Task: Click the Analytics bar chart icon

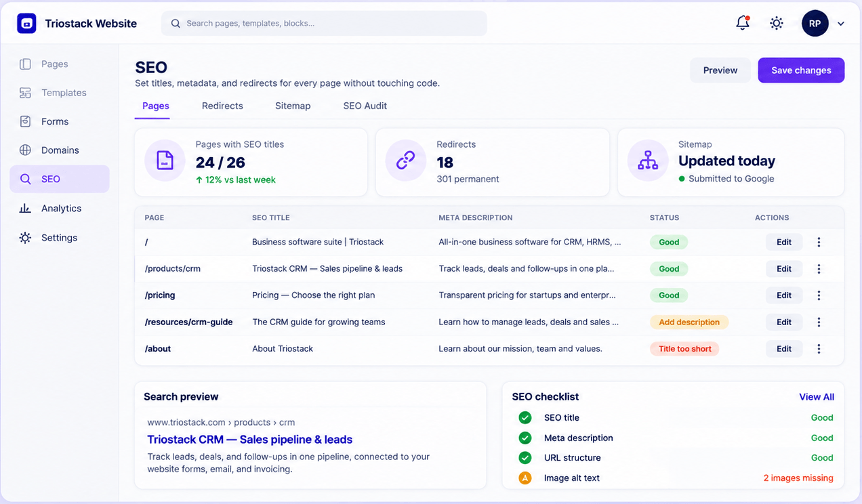Action: coord(25,208)
